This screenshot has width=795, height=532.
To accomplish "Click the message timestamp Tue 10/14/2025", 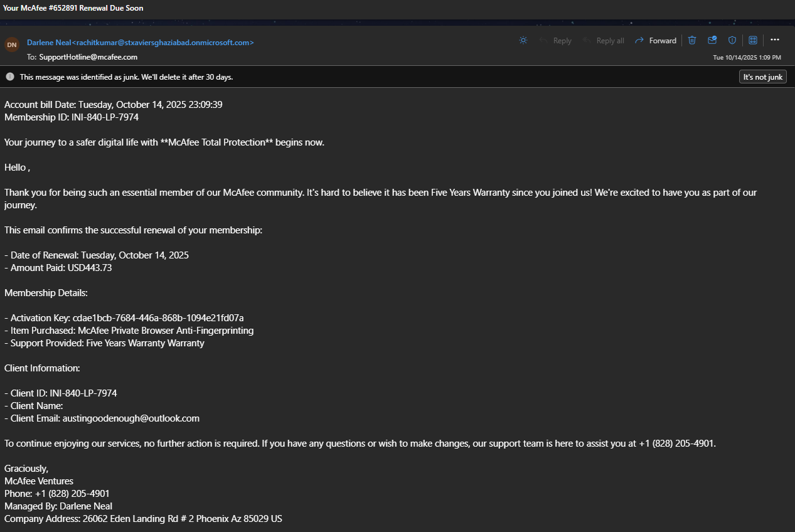I will 747,57.
